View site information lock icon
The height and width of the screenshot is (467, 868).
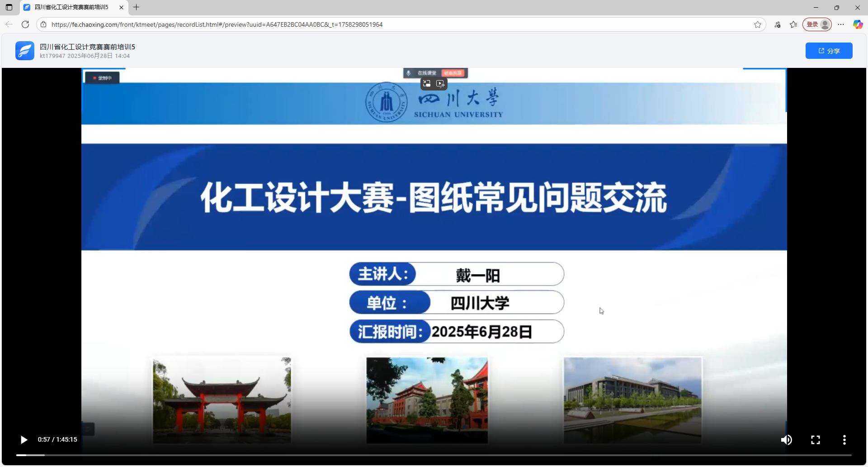pos(43,24)
